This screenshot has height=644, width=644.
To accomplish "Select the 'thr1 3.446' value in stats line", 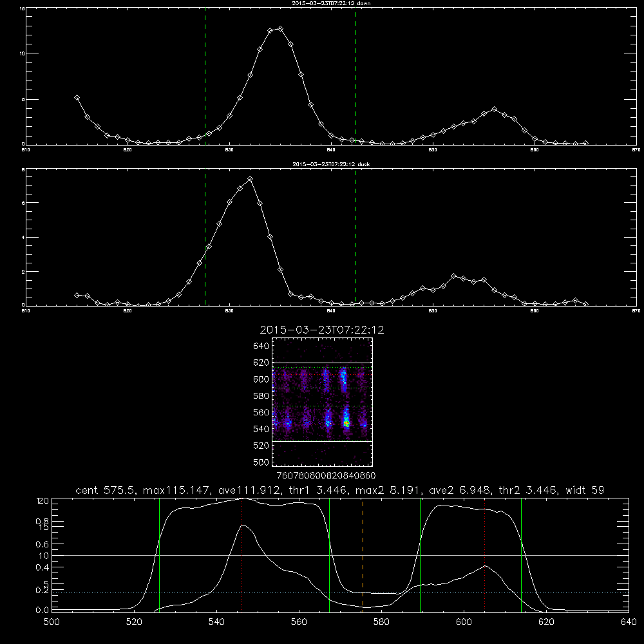I will 317,490.
